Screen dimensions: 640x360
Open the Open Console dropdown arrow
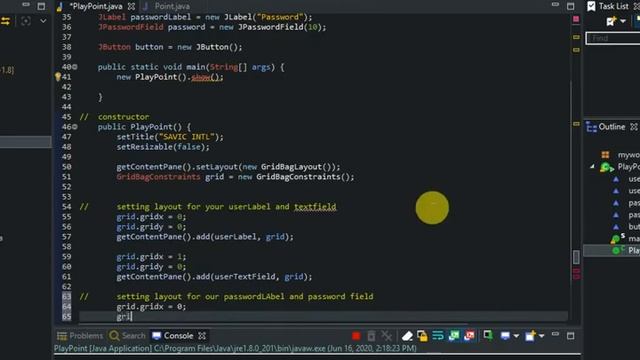tap(541, 336)
